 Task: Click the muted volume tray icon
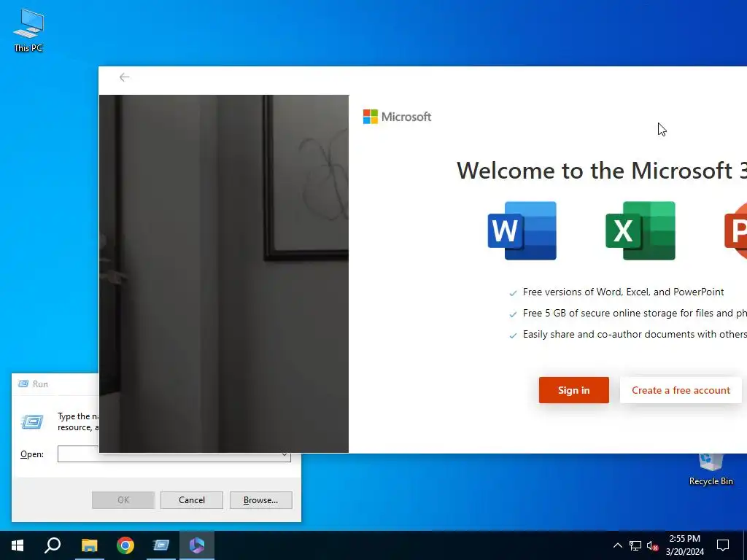652,545
